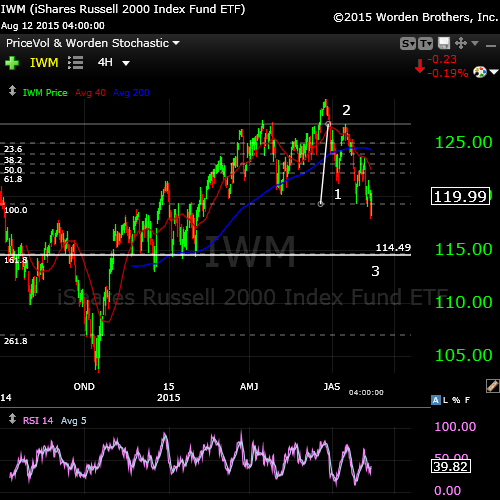
Task: Click the four-arrow move window icon
Action: pos(461,43)
